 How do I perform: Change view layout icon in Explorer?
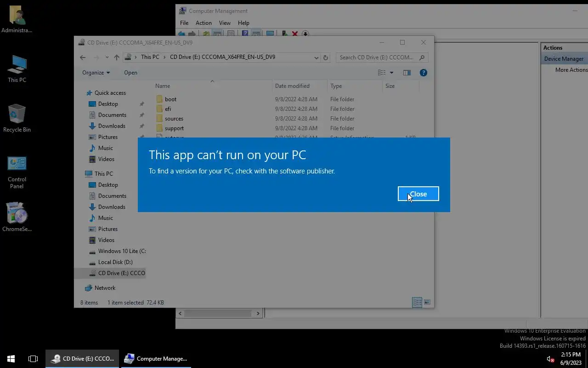[x=382, y=72]
